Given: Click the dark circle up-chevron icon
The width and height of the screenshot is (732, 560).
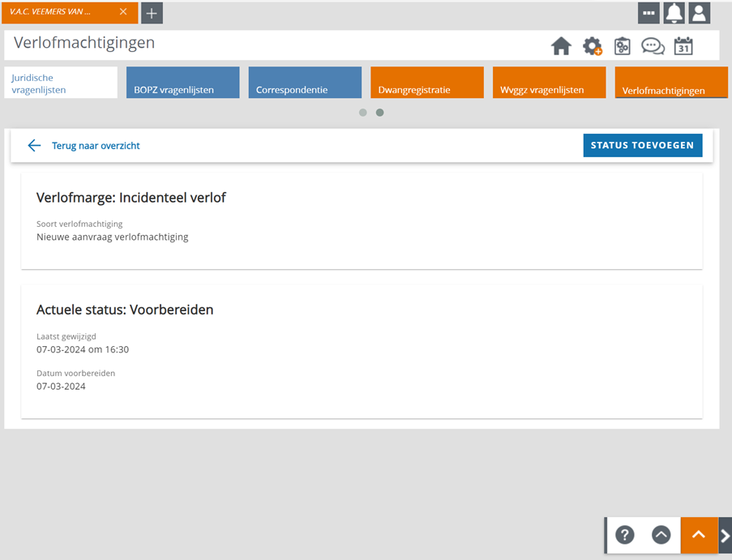Looking at the screenshot, I should click(661, 535).
